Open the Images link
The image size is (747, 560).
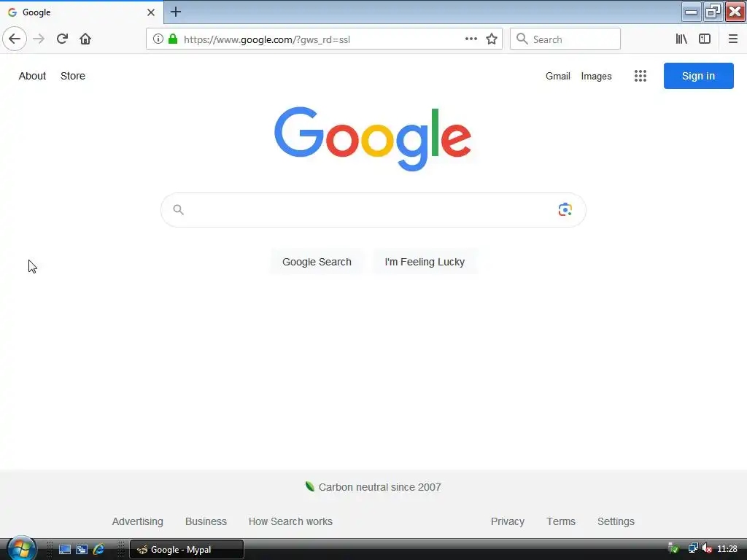pyautogui.click(x=596, y=76)
